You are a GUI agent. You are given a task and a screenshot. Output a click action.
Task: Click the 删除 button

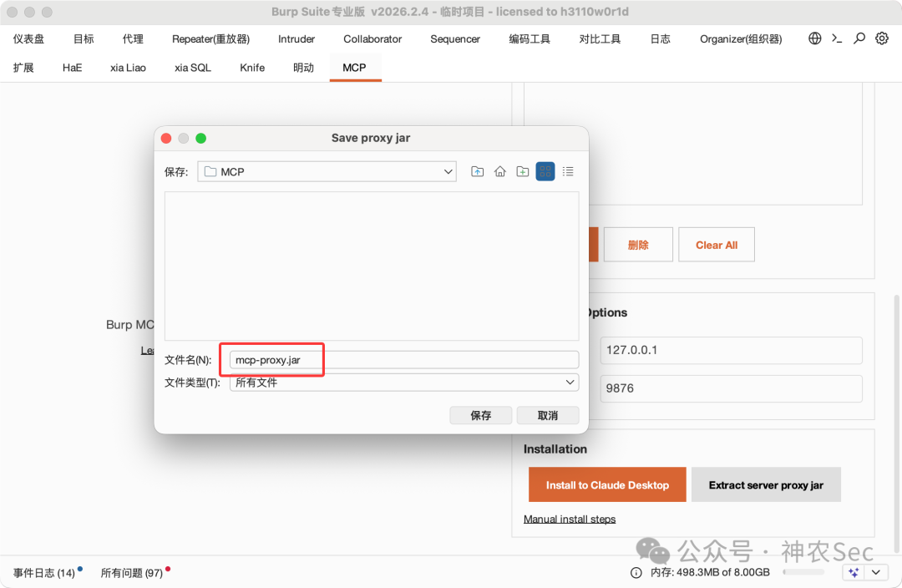coord(638,245)
